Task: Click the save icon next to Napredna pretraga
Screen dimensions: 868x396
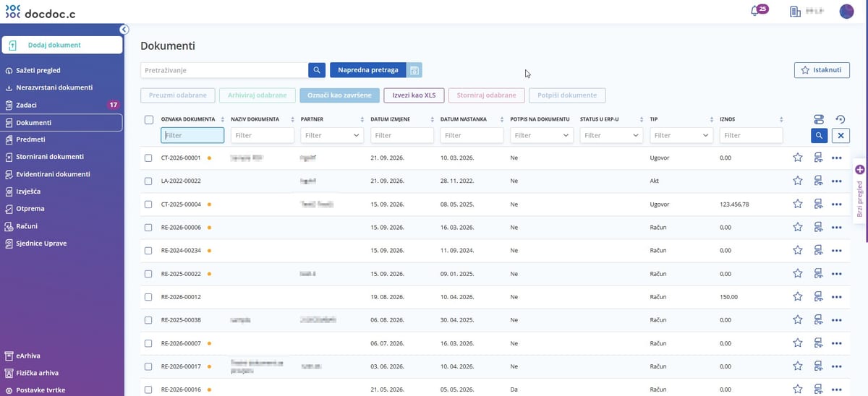Action: tap(414, 70)
